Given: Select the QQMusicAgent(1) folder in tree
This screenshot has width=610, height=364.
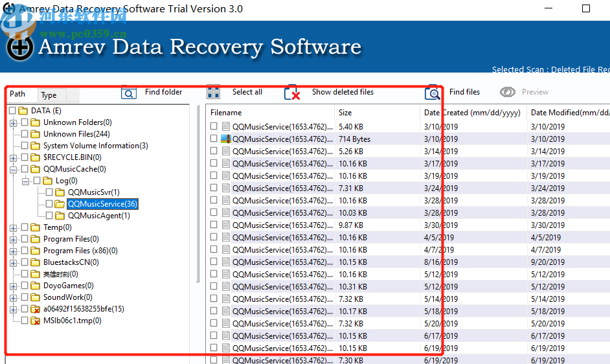Looking at the screenshot, I should pos(98,216).
